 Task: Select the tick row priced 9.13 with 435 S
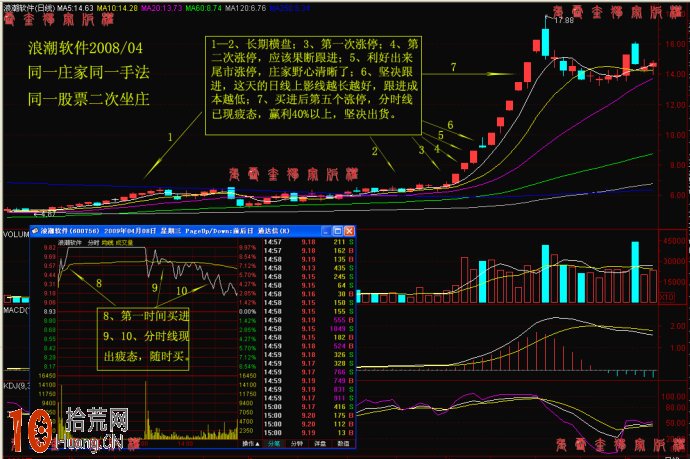[308, 268]
